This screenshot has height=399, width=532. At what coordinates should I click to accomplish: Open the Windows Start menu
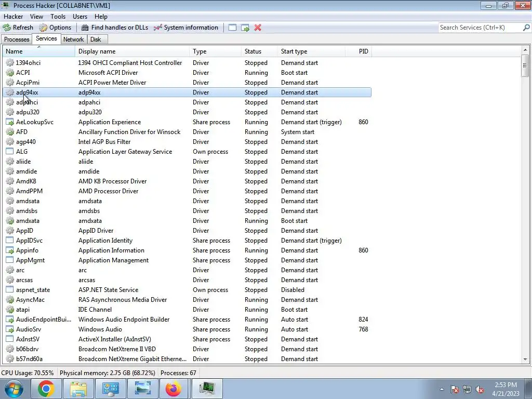14,389
